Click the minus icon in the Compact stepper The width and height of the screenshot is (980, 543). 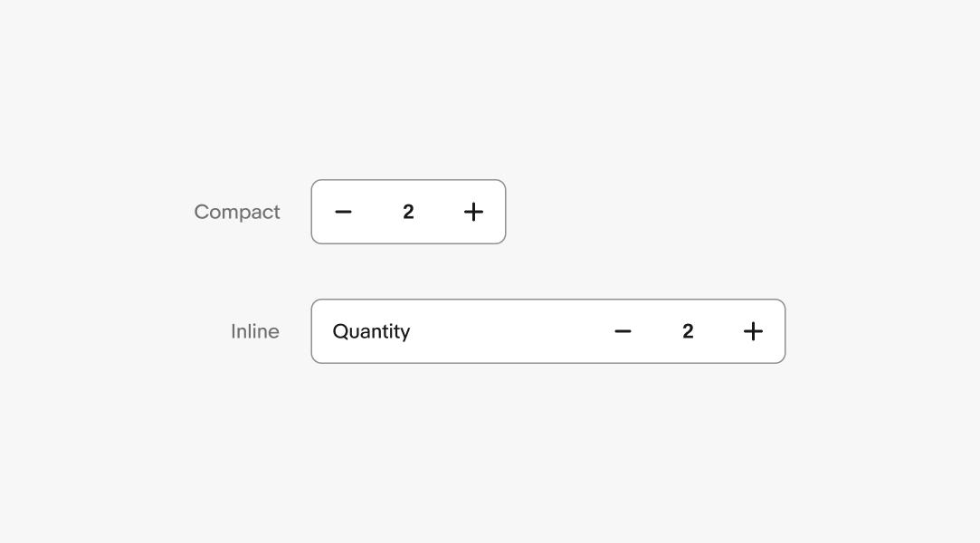click(x=343, y=212)
